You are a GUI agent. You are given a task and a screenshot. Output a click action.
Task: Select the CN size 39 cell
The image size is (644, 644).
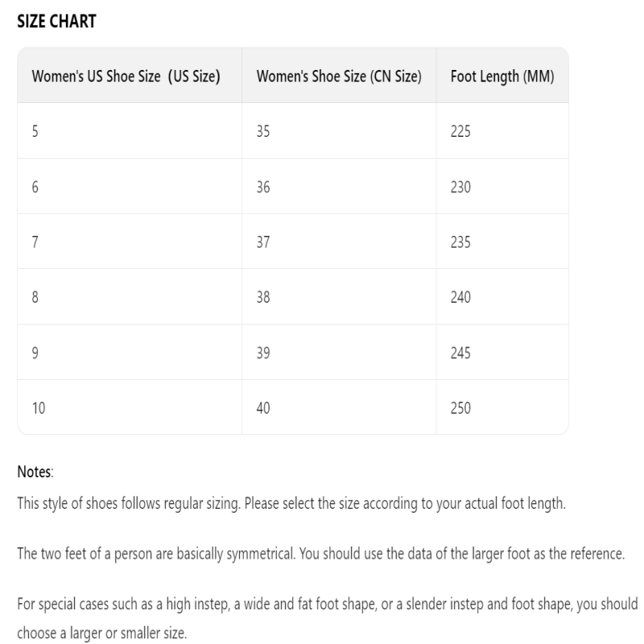coord(263,353)
